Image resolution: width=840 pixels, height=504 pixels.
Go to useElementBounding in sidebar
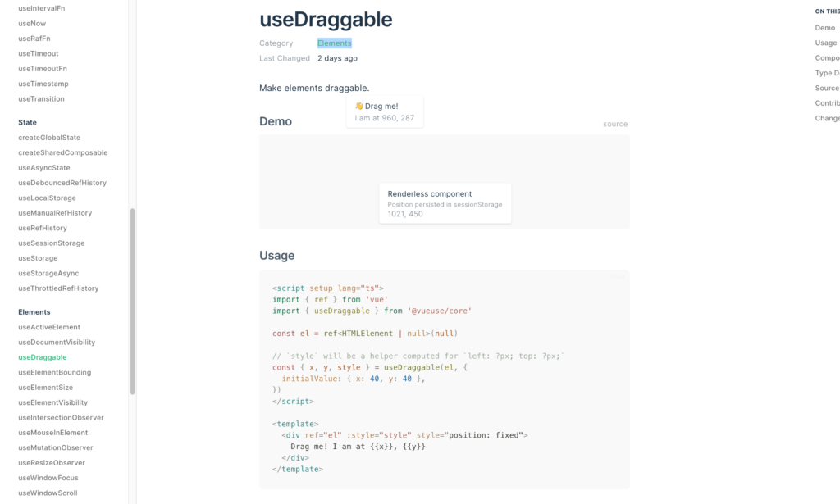pos(55,372)
